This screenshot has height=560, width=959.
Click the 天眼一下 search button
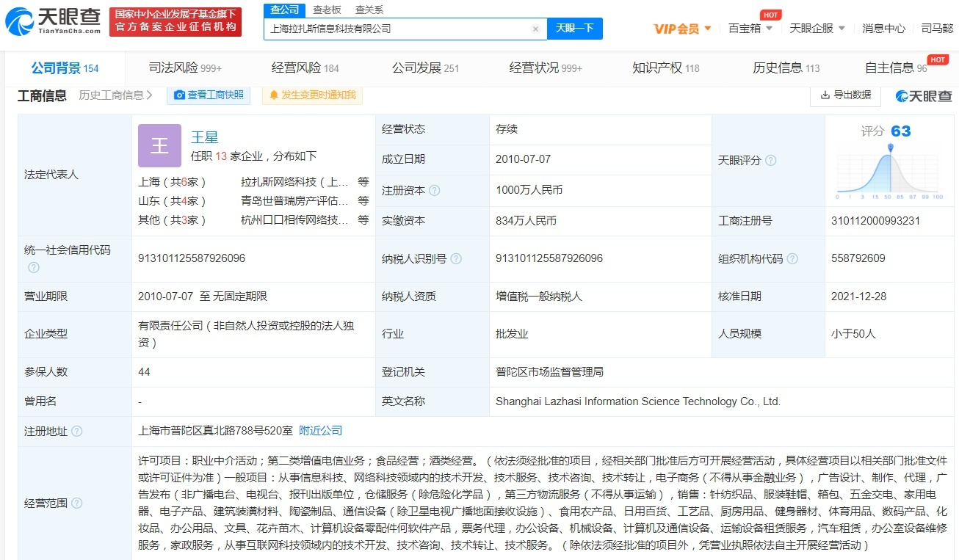pos(574,29)
